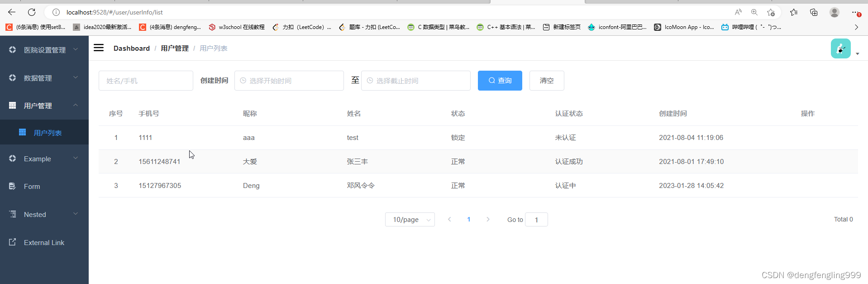Add page to favorites star icon

pyautogui.click(x=771, y=12)
